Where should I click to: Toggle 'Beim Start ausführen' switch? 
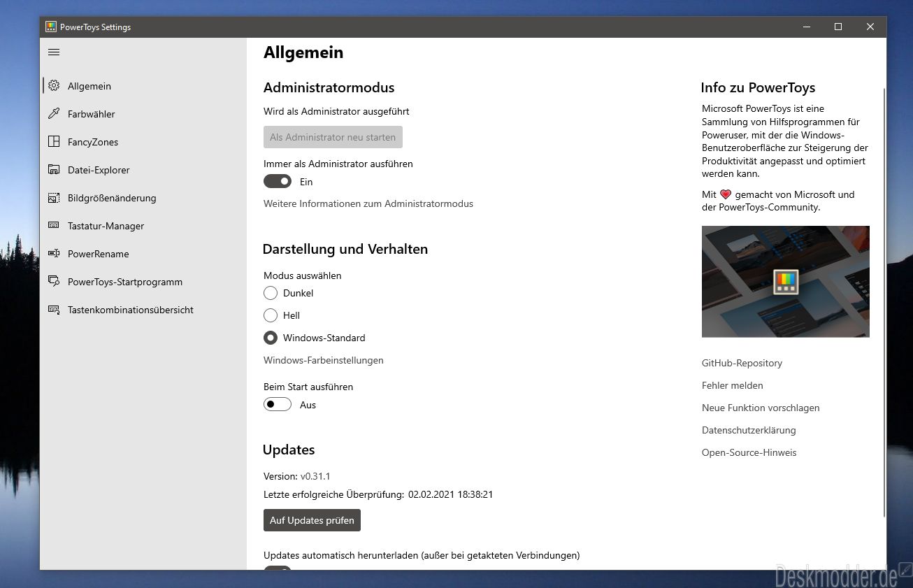point(278,404)
